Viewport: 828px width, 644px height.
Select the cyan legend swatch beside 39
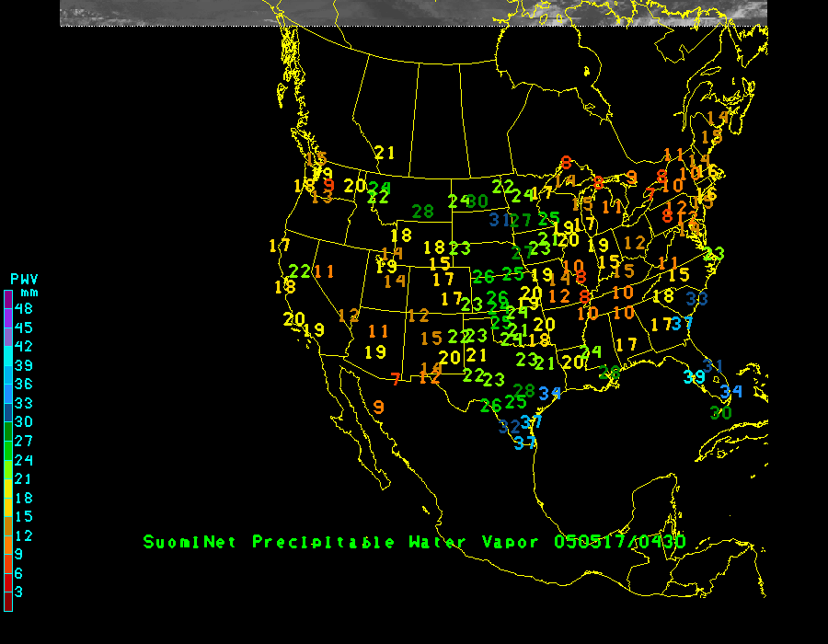[x=7, y=366]
